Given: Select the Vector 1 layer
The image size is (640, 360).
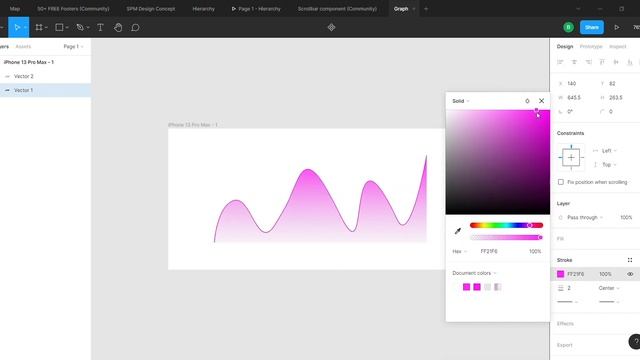Looking at the screenshot, I should [45, 90].
